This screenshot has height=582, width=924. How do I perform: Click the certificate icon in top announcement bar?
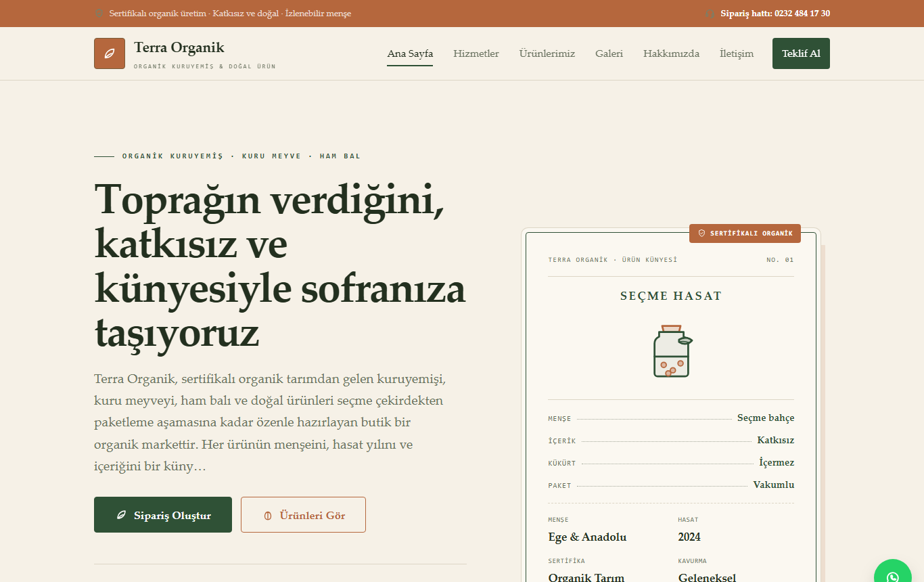99,14
